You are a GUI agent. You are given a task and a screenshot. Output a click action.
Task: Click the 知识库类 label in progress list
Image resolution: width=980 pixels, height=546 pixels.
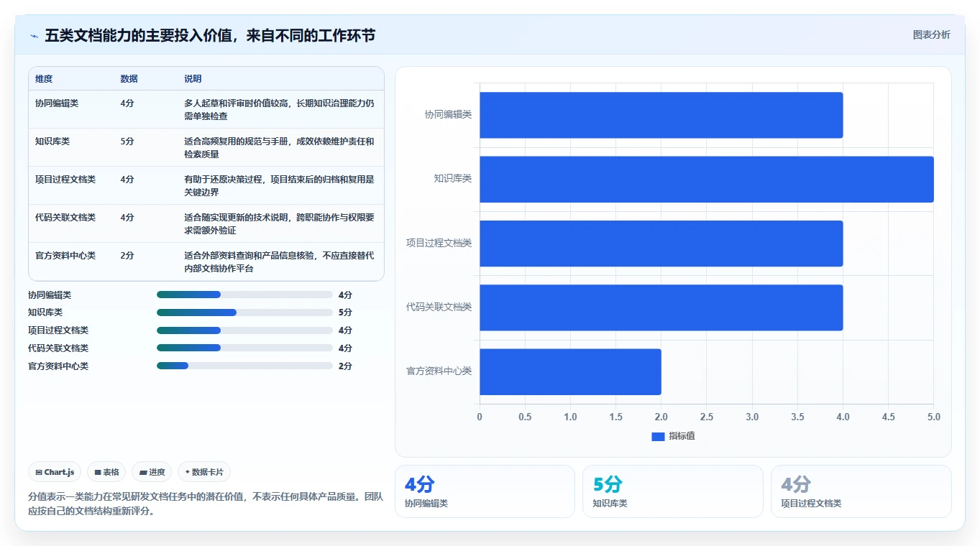pos(45,313)
